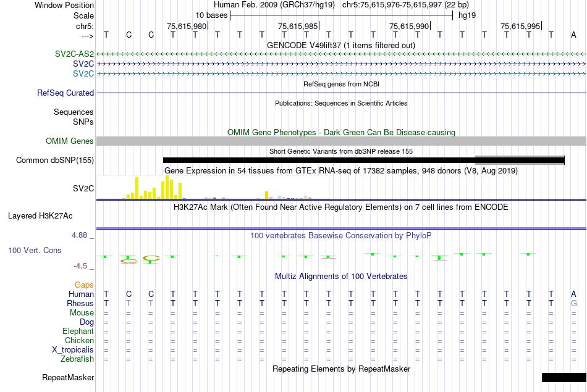Click 'Human Feb. 2009 (GRCh37/hg19)' assembly text
The height and width of the screenshot is (392, 587).
[276, 5]
